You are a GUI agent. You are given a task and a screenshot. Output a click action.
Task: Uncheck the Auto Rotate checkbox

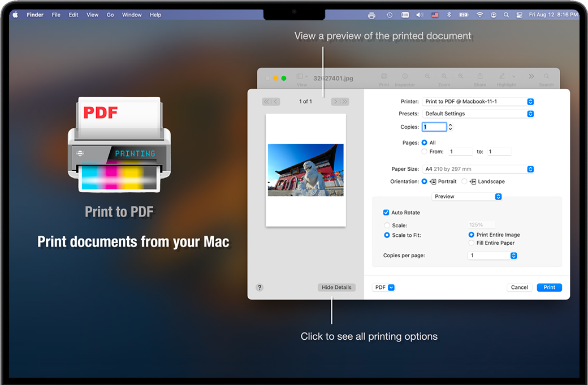(x=386, y=213)
